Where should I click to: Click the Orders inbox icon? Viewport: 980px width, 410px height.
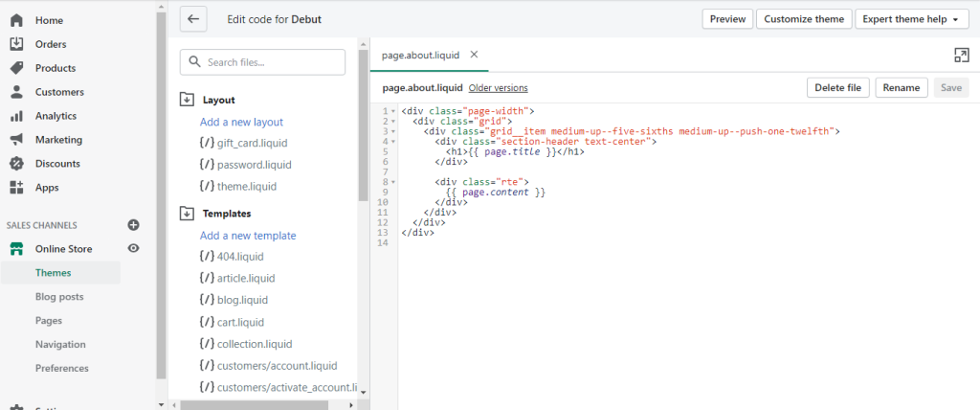coord(17,44)
